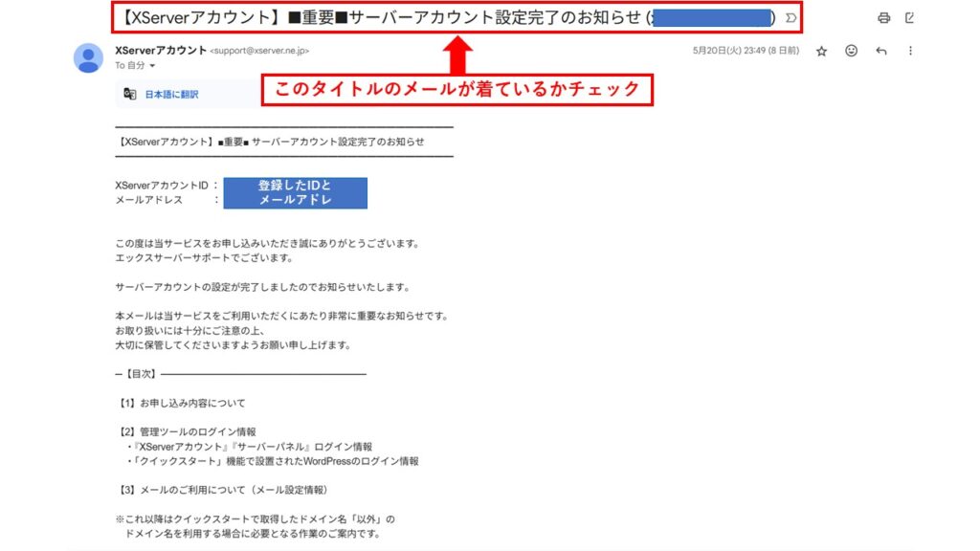
Task: Click line 本メールは当サービスをご利用いただく
Action: point(282,316)
